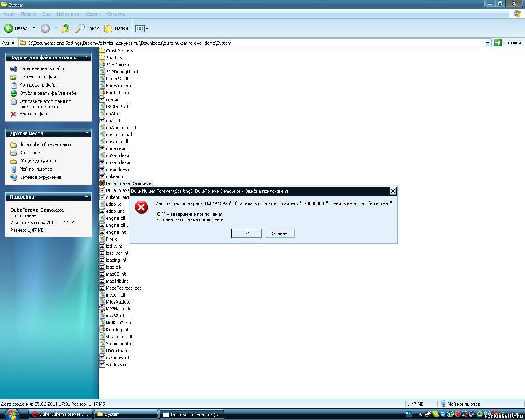Select MP3Hash.bin file icon
The height and width of the screenshot is (420, 525).
coord(102,309)
